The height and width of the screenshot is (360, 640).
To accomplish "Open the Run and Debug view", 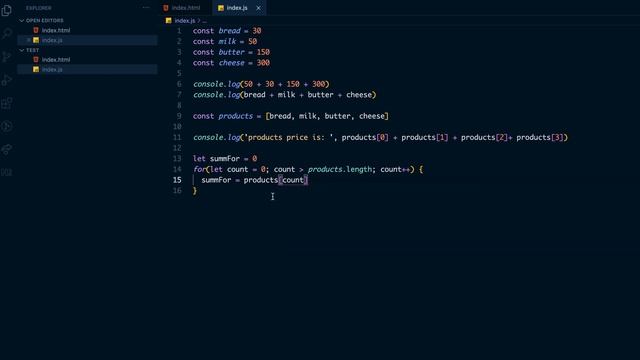I will [x=7, y=80].
